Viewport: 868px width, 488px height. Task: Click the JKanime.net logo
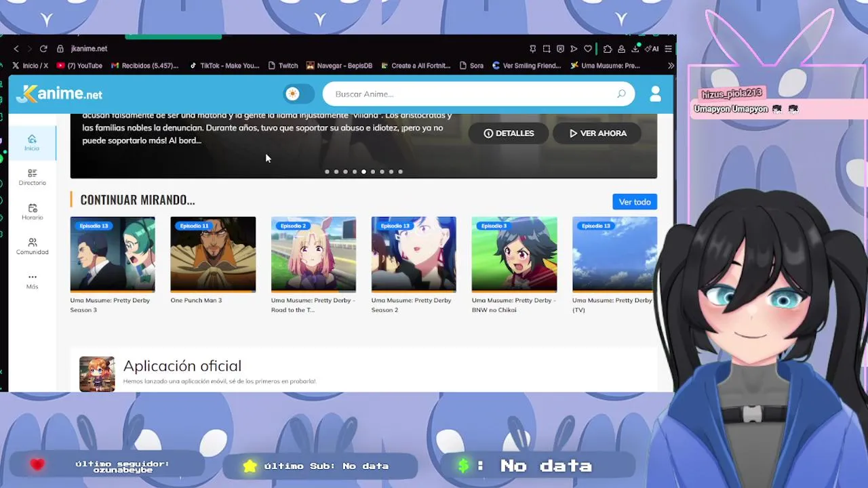pos(60,94)
